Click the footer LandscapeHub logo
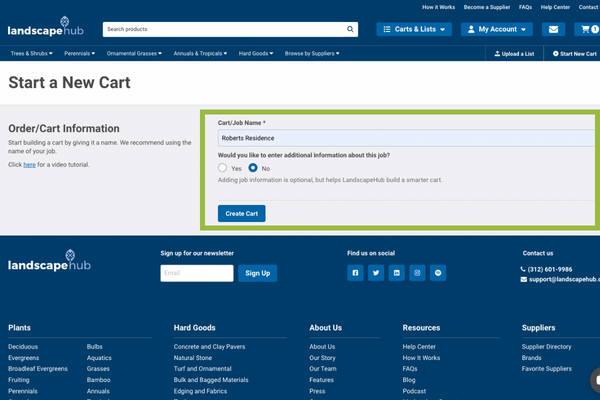 (x=49, y=261)
